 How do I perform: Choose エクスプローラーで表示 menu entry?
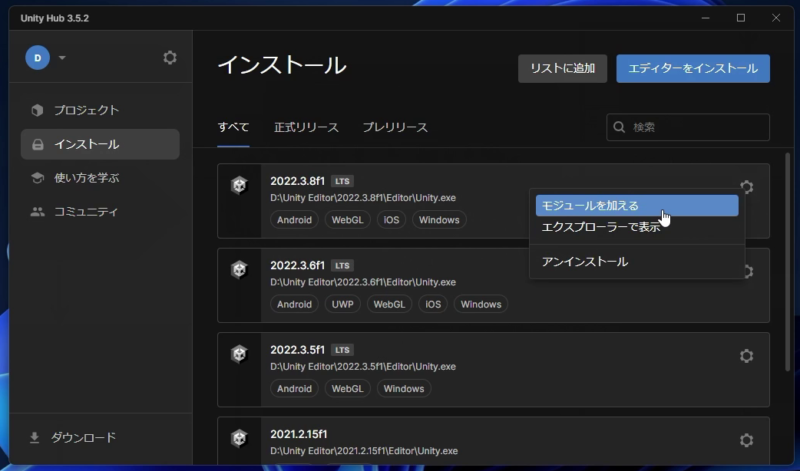pos(600,227)
